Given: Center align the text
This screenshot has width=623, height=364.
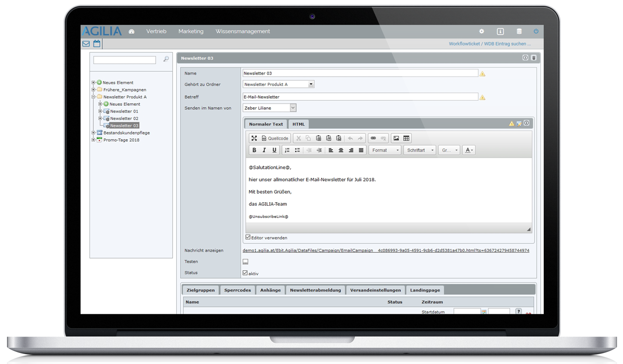Looking at the screenshot, I should (341, 150).
